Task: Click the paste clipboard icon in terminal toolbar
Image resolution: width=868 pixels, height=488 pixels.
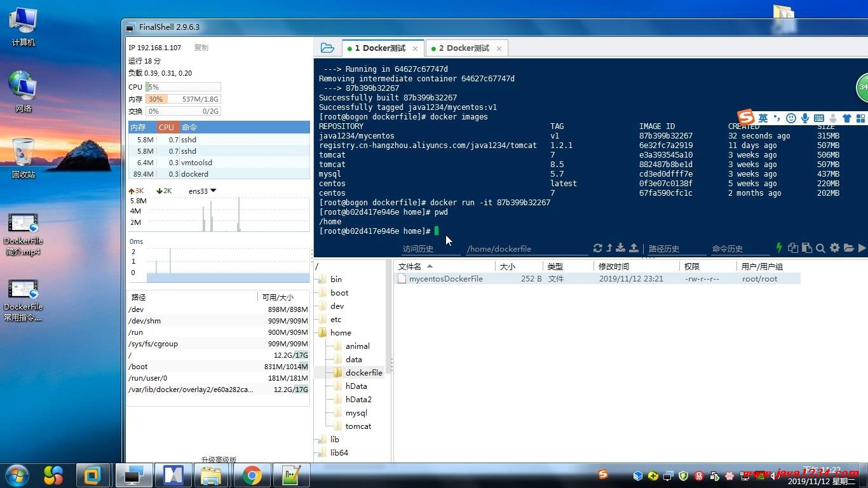Action: coord(807,248)
